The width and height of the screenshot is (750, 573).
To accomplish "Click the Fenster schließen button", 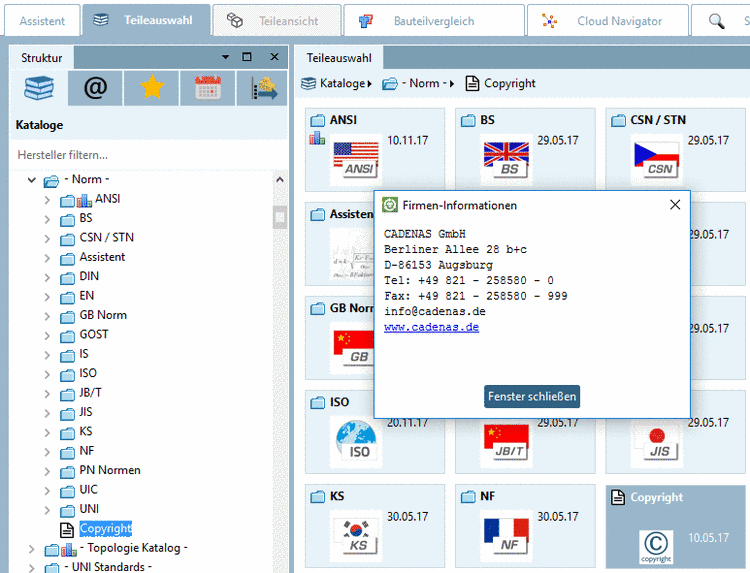I will [532, 397].
